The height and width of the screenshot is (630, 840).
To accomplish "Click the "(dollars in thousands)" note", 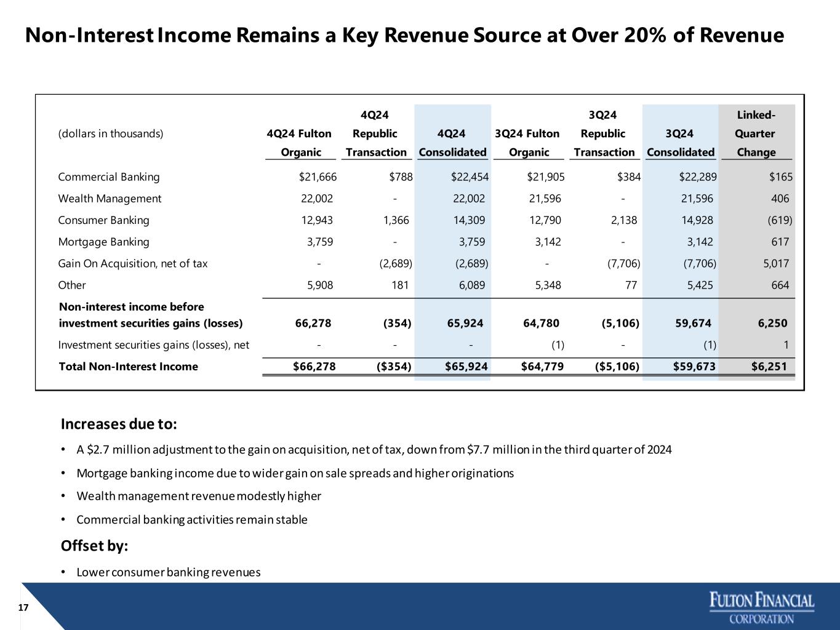I will pyautogui.click(x=111, y=134).
